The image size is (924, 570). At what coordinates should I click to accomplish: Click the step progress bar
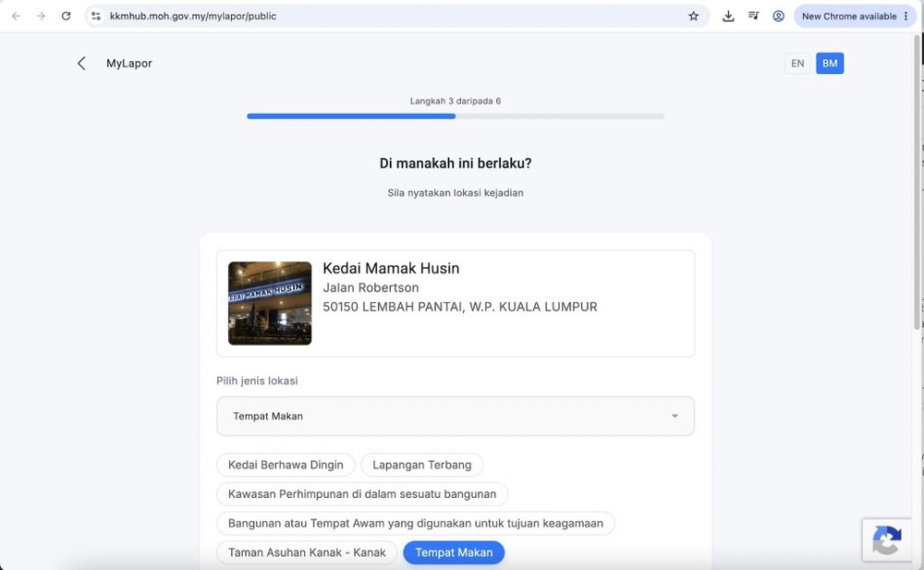click(x=456, y=116)
